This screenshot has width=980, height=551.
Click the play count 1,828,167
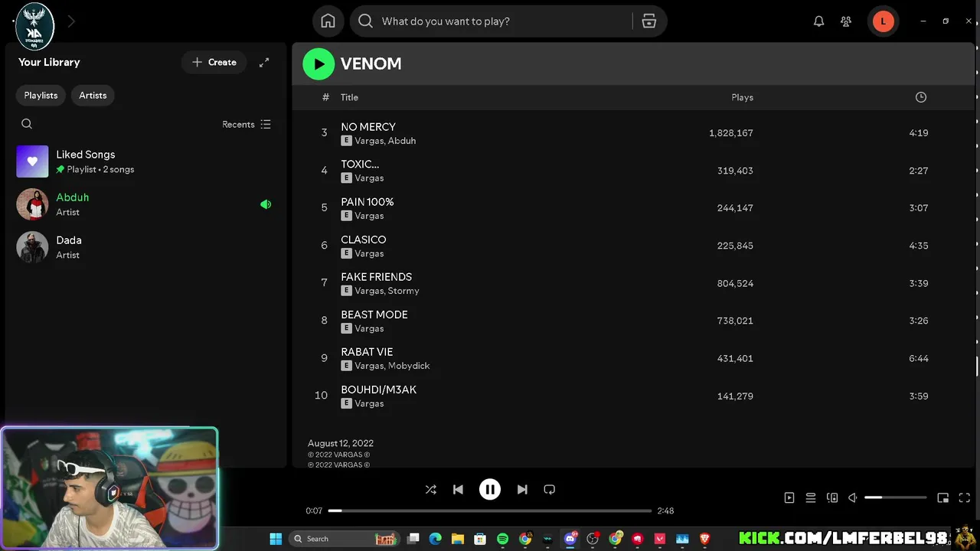pyautogui.click(x=731, y=133)
